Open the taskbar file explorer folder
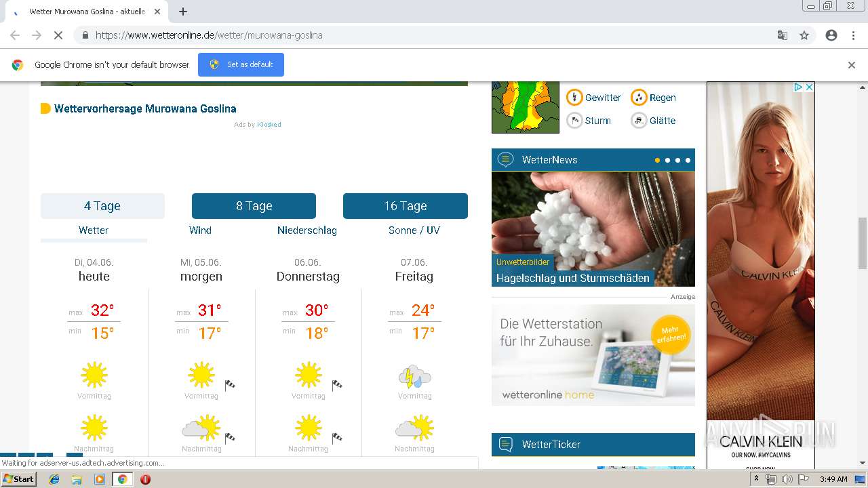Screen dimensions: 868x488 (77, 479)
